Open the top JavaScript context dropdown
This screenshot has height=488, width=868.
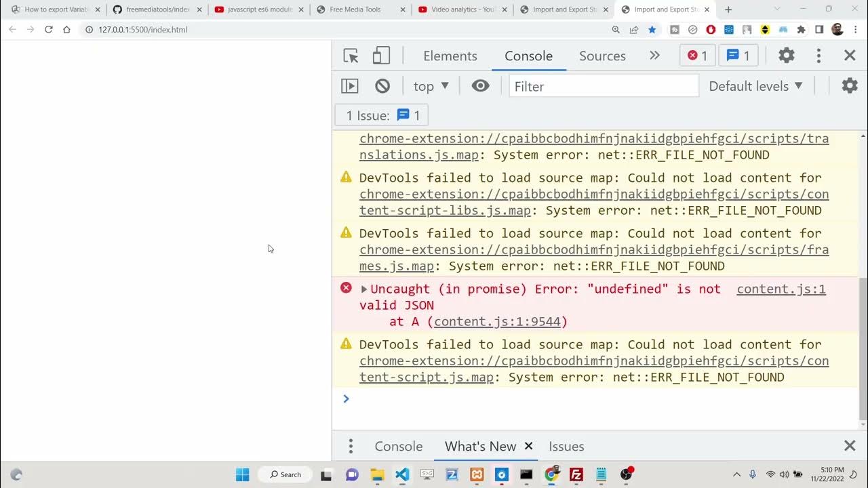[x=431, y=86]
